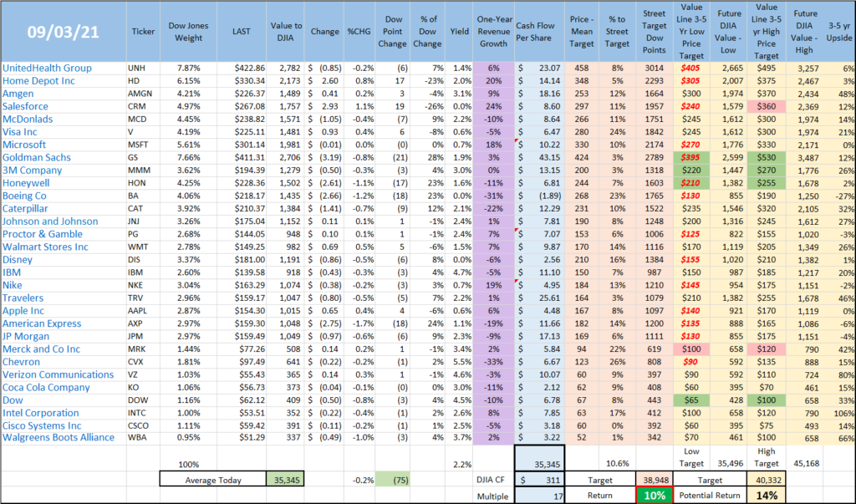Click the Goldman Sachs company name

(37, 157)
